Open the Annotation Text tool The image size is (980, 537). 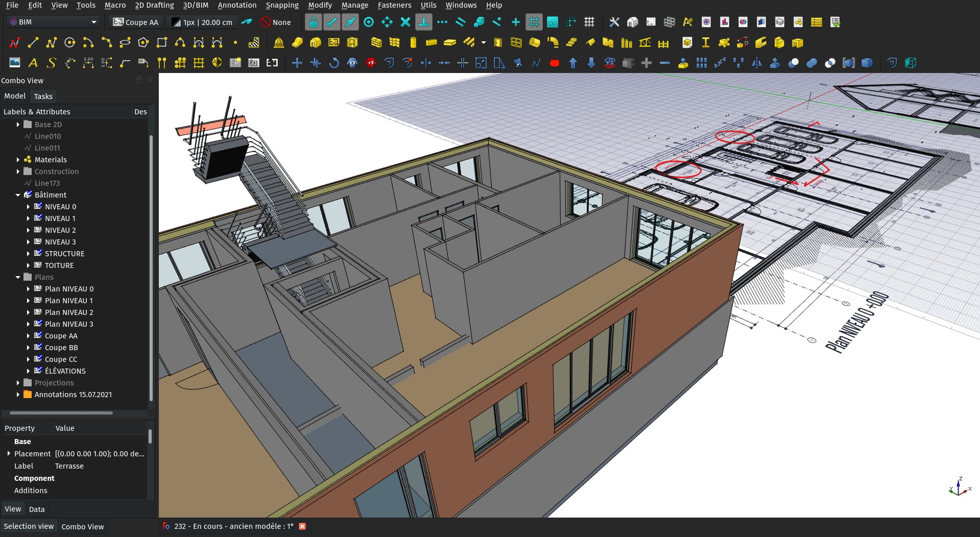(33, 63)
